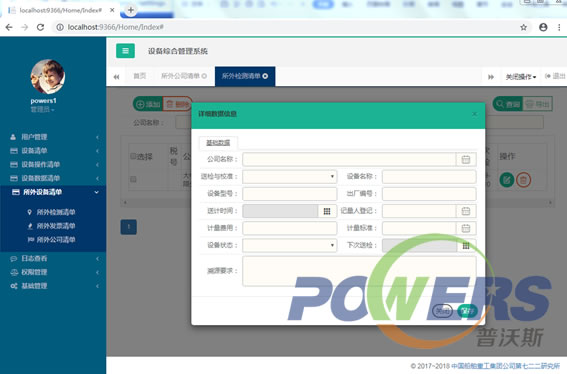Click the green hamburger menu button
This screenshot has height=374, width=567.
[125, 51]
